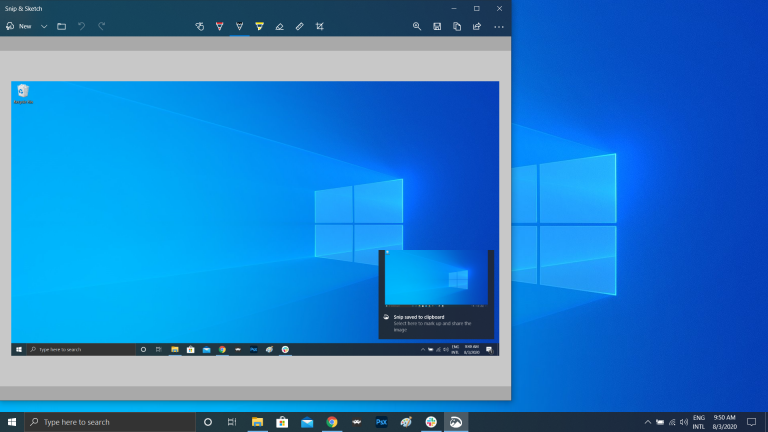Save the snip with the disk icon

437,26
